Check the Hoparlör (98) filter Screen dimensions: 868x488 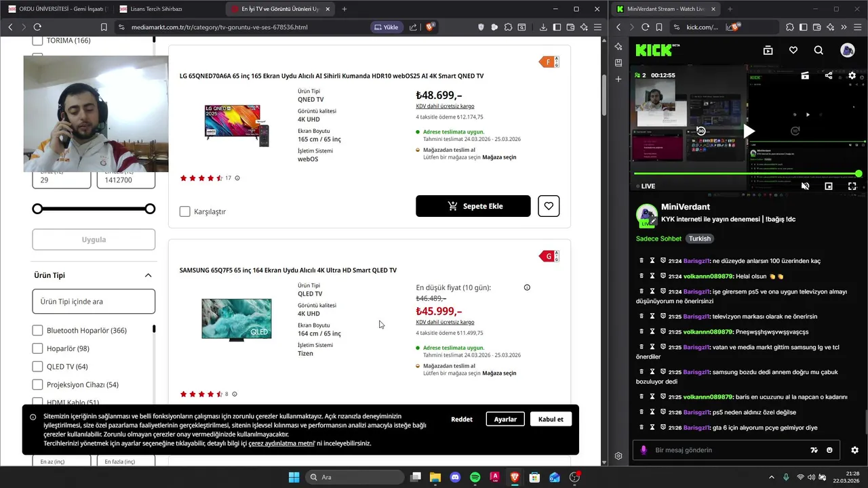pos(38,348)
